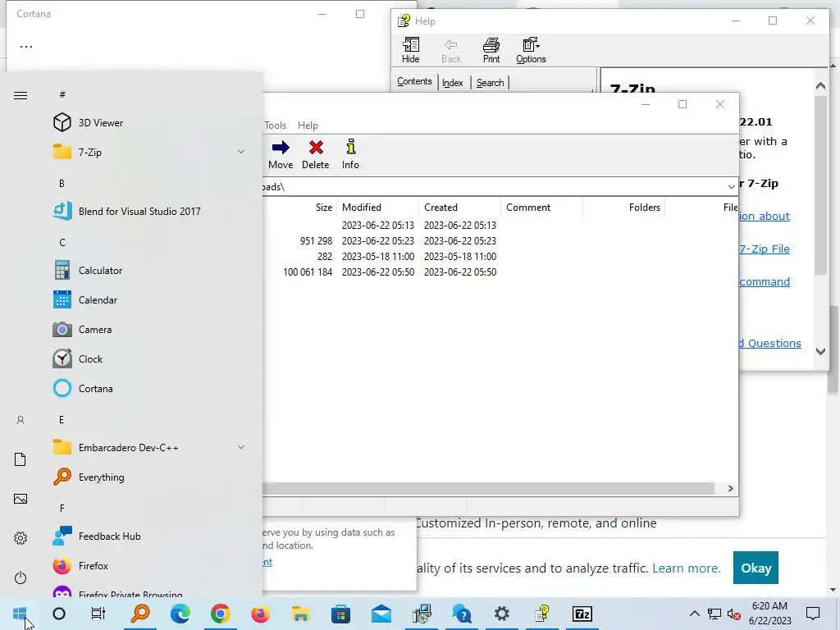Click Power icon in Start sidebar
Image resolution: width=840 pixels, height=630 pixels.
[x=21, y=577]
